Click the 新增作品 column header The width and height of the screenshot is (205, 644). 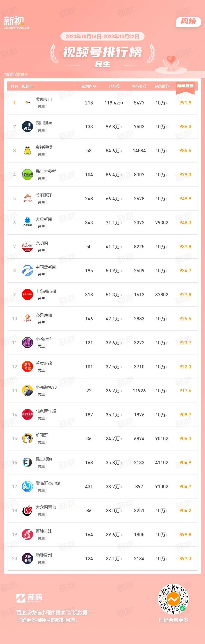pos(89,86)
